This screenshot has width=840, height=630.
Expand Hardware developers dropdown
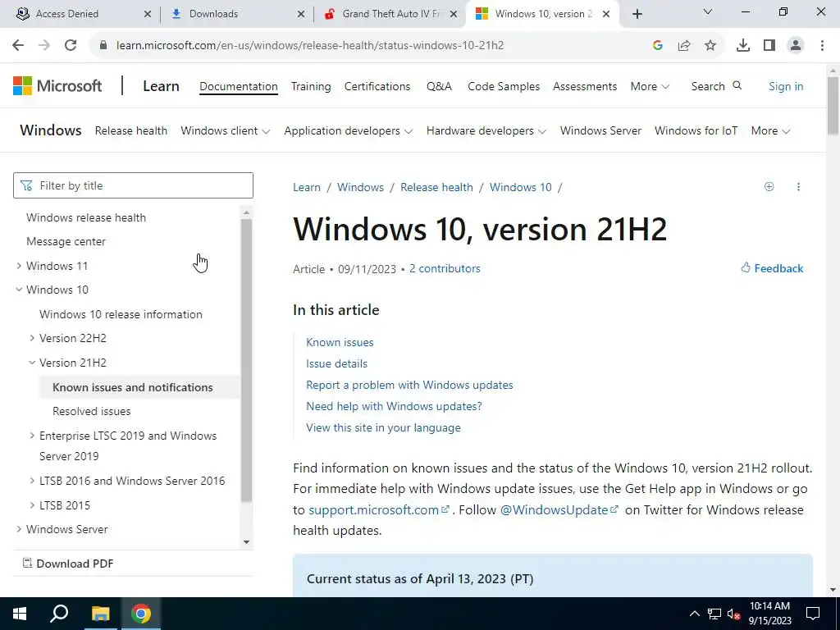486,130
